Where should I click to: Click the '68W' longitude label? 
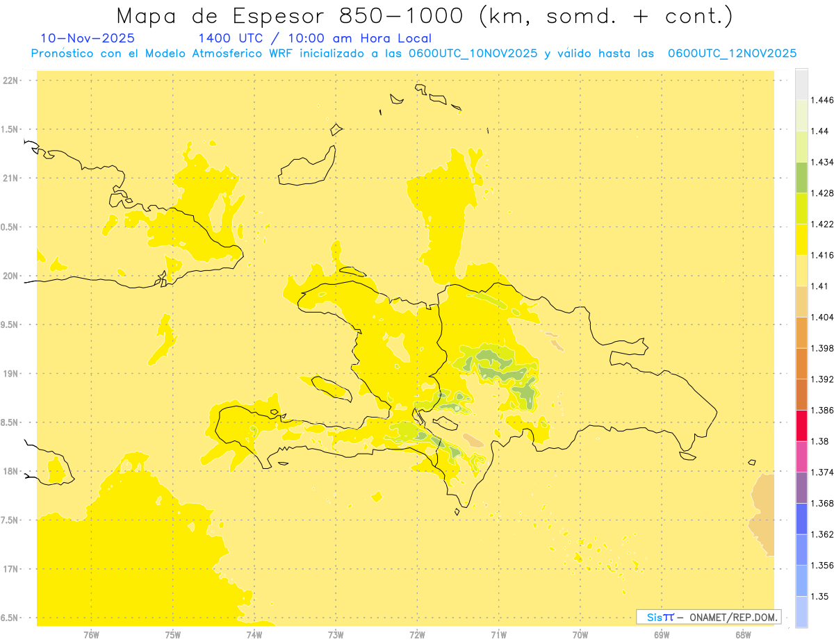pyautogui.click(x=743, y=635)
